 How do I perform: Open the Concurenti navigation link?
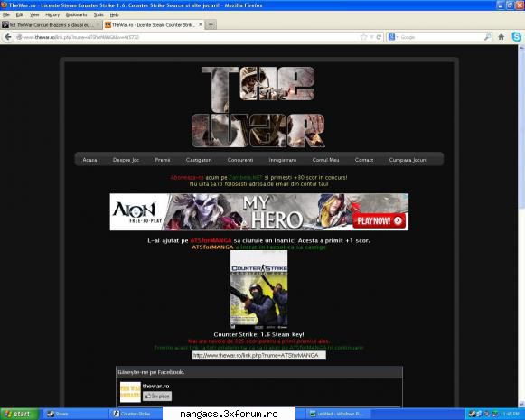[240, 160]
